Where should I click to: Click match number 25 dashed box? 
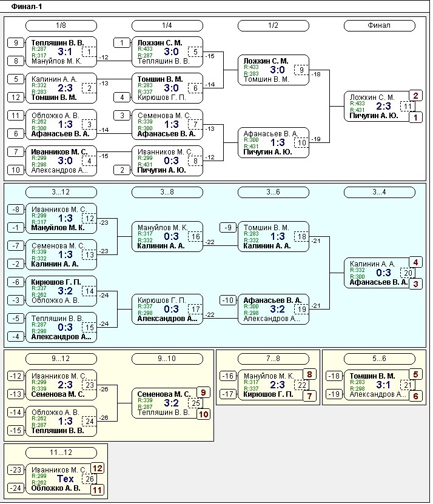196,403
